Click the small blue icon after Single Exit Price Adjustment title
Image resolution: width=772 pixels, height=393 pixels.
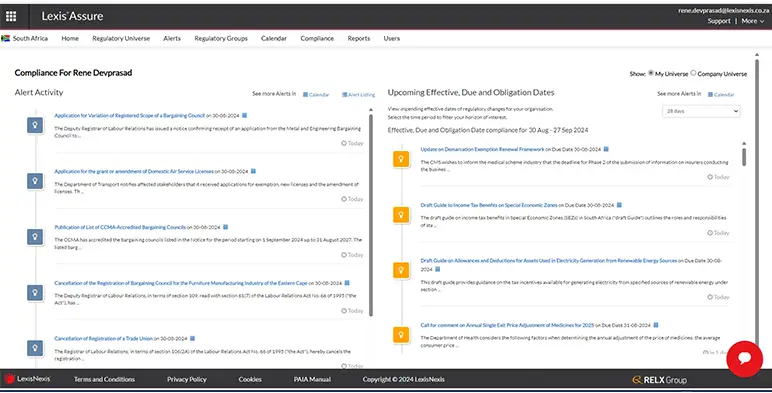[656, 325]
